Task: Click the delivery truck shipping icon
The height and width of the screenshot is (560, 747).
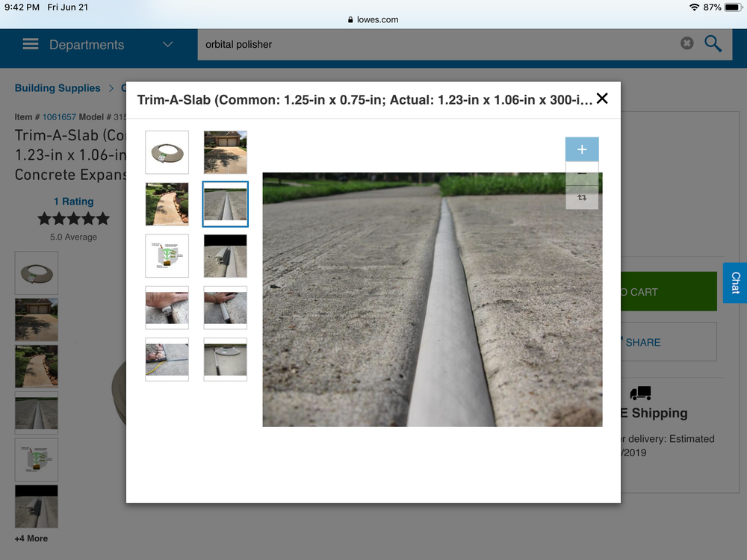Action: pyautogui.click(x=640, y=393)
